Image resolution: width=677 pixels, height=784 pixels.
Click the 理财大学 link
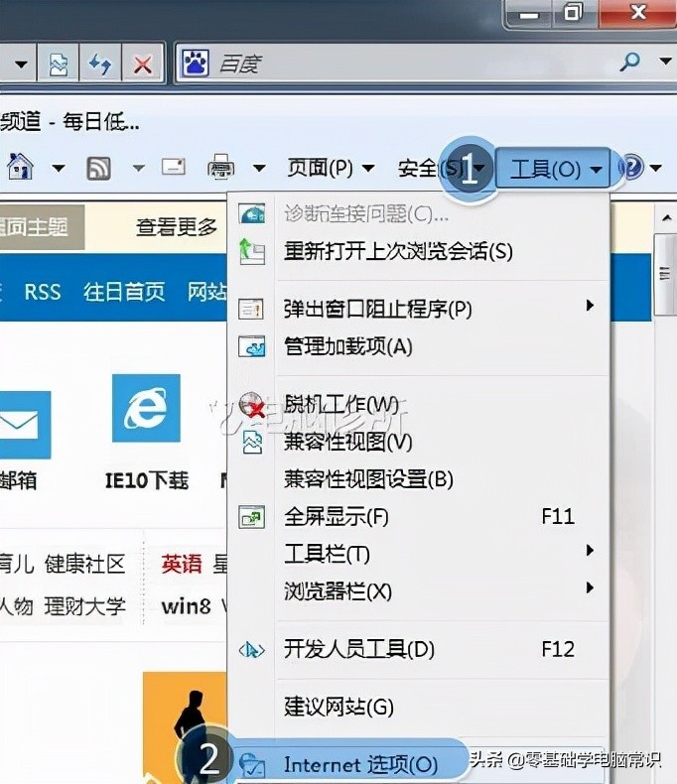[84, 606]
